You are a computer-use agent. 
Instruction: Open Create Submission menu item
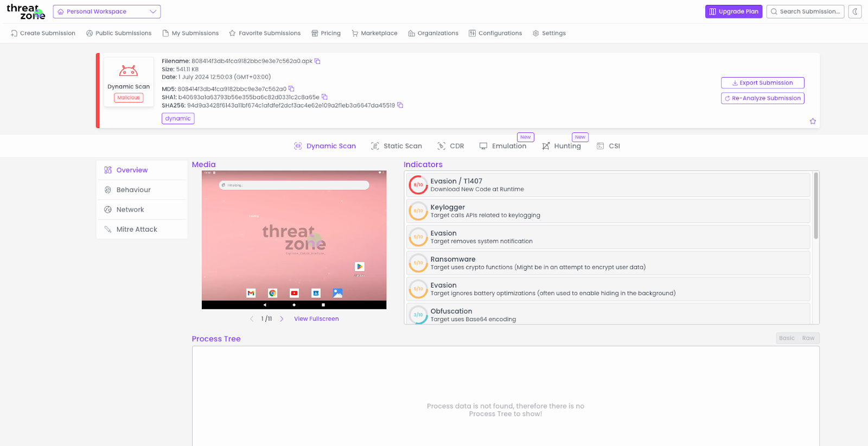point(43,33)
